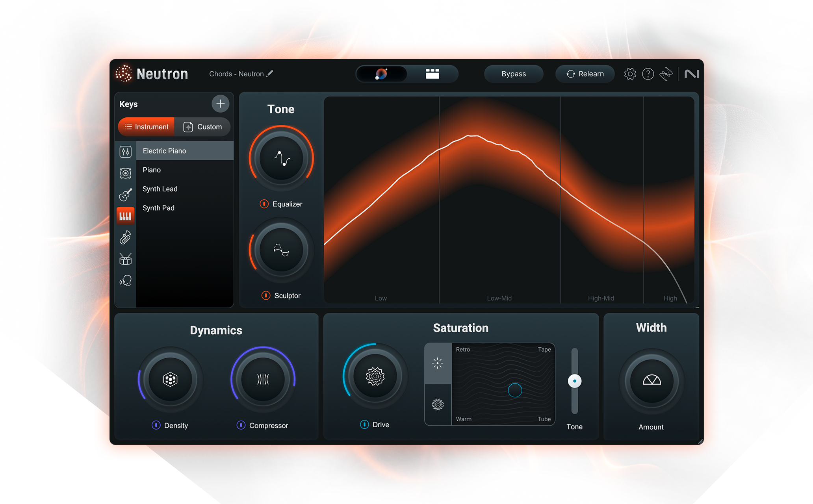Screen dimensions: 813x504
Task: Click the Drive saturation knob
Action: click(x=375, y=376)
